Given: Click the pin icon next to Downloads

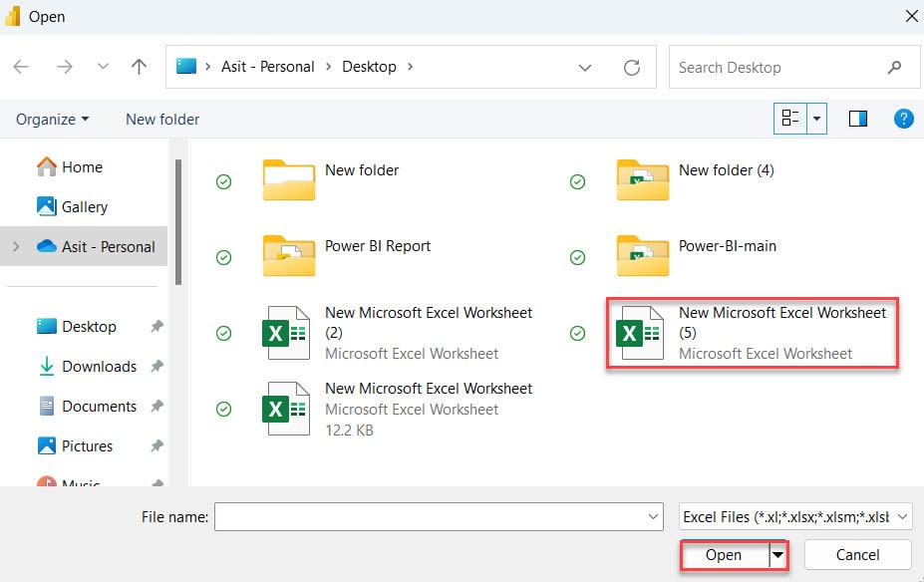Looking at the screenshot, I should tap(156, 366).
